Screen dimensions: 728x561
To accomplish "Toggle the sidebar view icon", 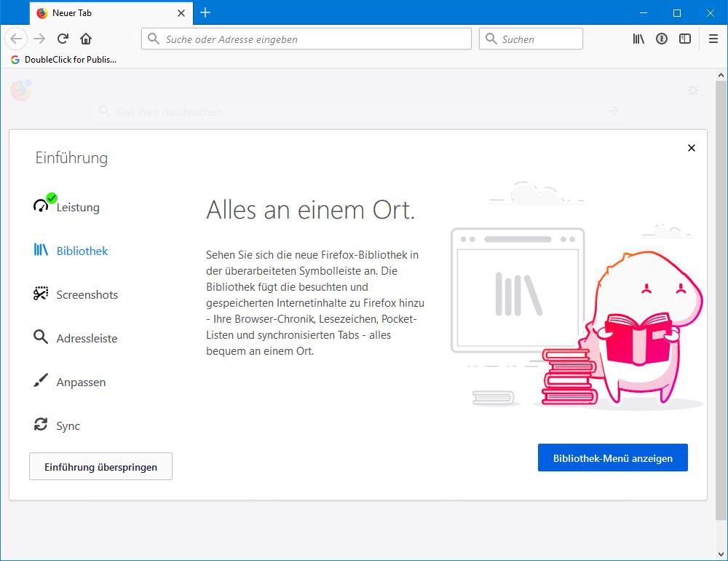I will pyautogui.click(x=685, y=39).
